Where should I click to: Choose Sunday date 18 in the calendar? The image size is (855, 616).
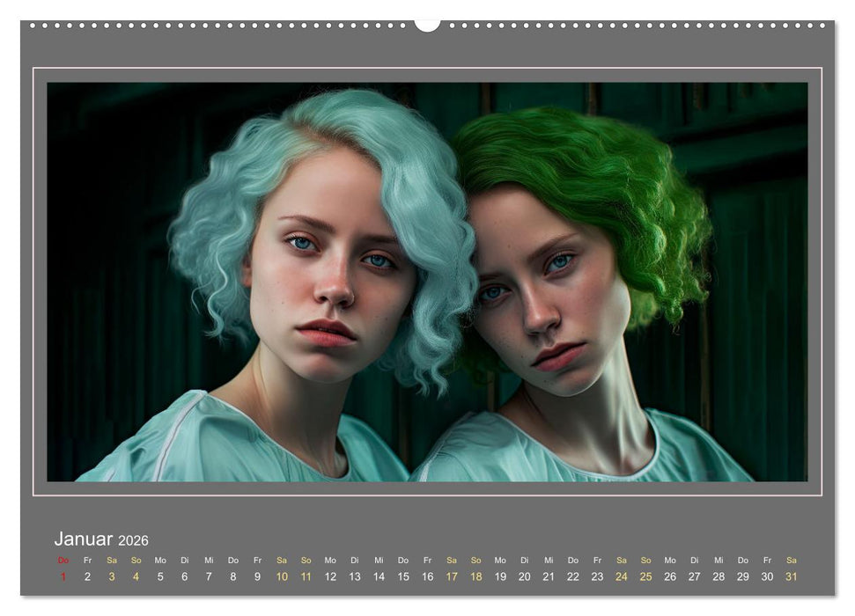click(475, 576)
